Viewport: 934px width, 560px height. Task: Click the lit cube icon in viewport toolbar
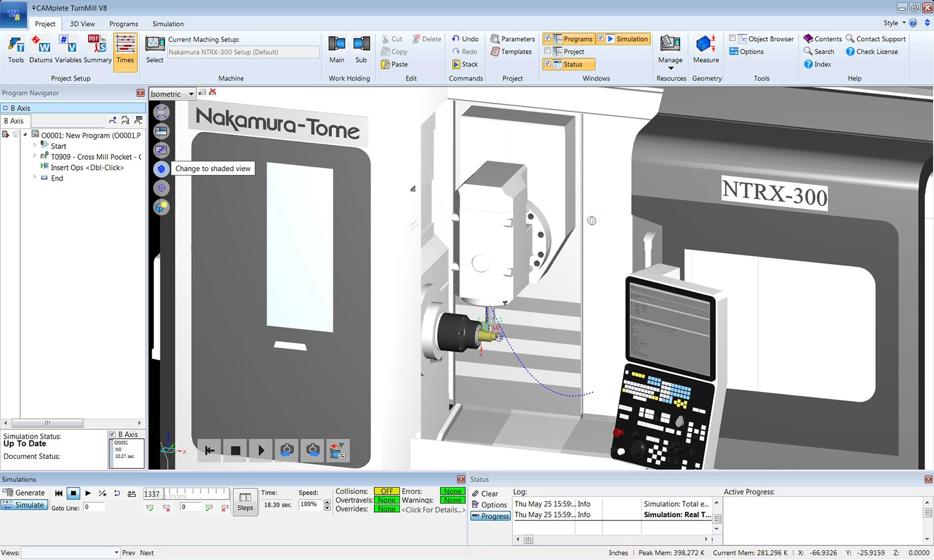162,207
